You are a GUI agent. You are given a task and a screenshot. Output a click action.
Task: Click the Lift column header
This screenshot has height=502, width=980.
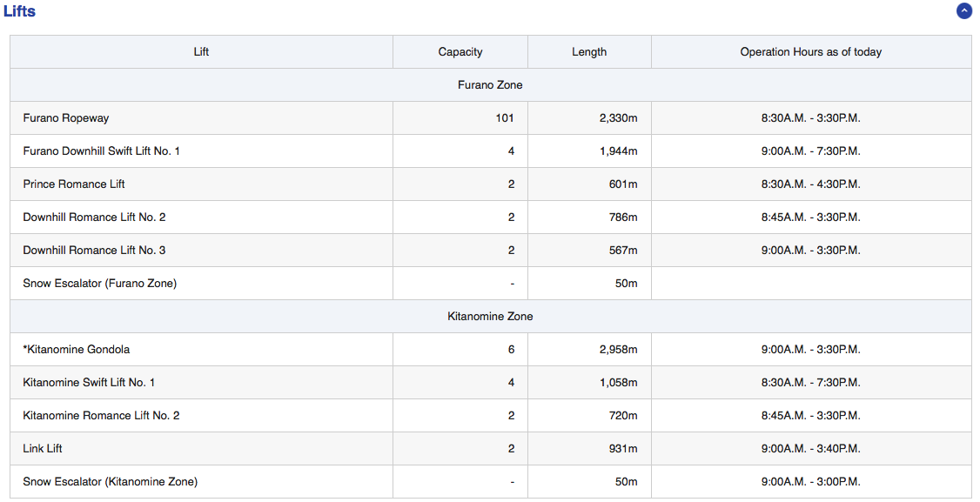click(x=201, y=52)
